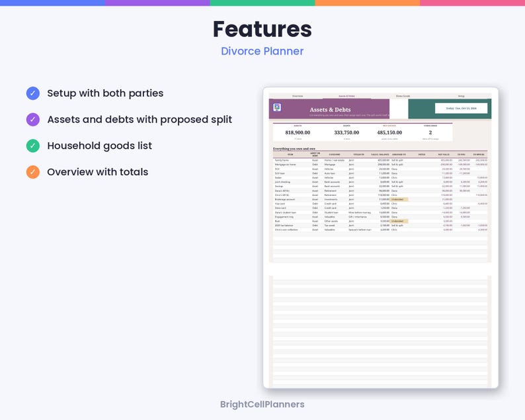Click the Household goods list text

(x=99, y=146)
